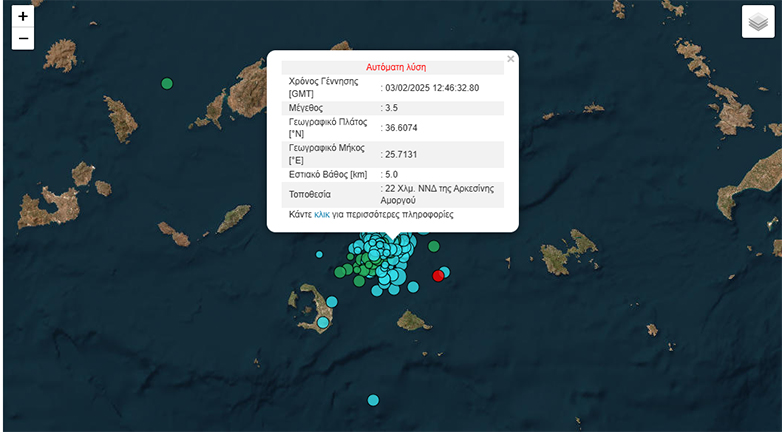Image resolution: width=782 pixels, height=432 pixels.
Task: Zoom in with the plus button
Action: [23, 17]
